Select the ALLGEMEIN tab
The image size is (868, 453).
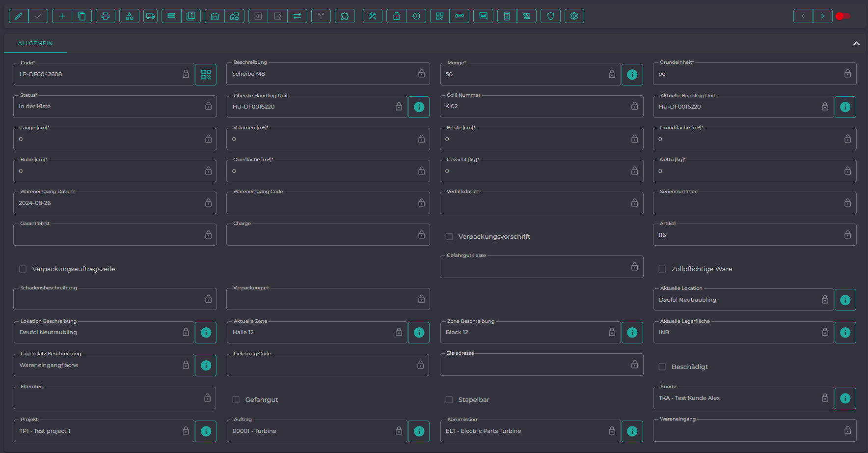[x=35, y=43]
